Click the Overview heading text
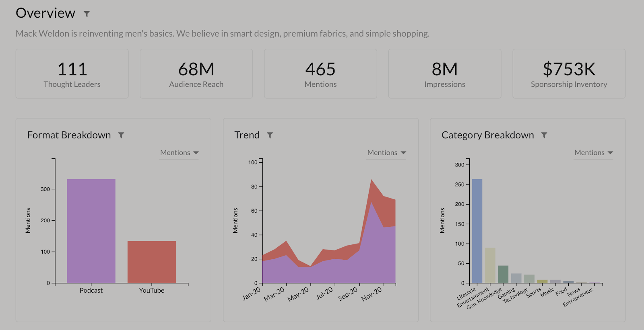Viewport: 644px width, 330px height. click(x=45, y=13)
